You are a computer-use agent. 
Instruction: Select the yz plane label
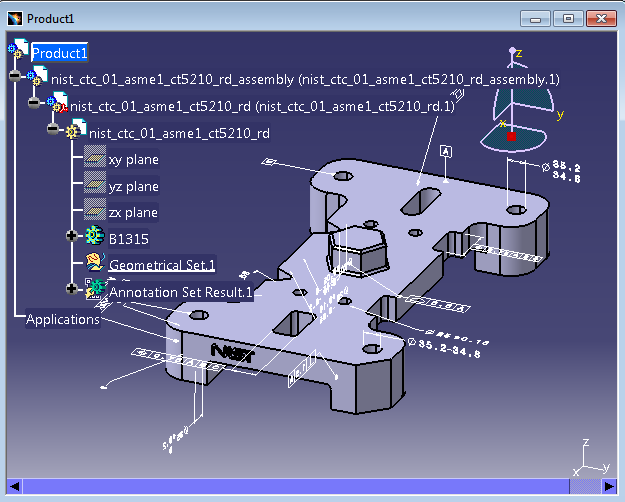click(134, 186)
